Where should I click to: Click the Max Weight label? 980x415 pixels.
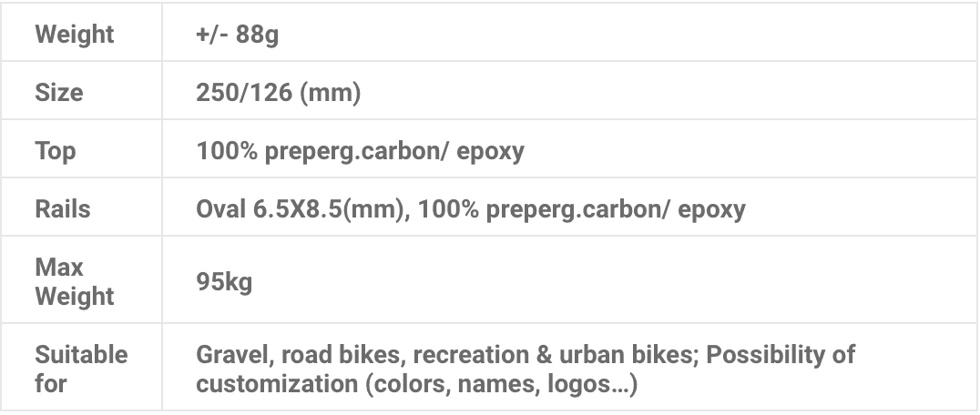coord(75,281)
